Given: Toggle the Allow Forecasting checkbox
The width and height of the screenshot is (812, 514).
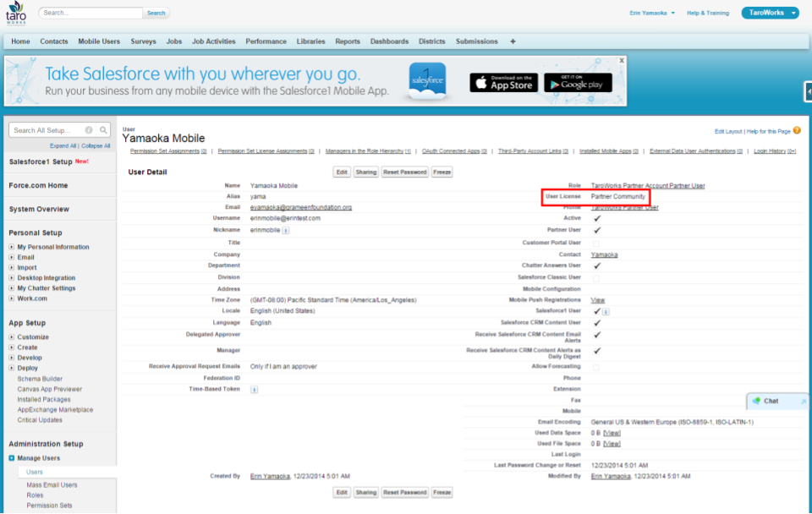Looking at the screenshot, I should click(x=596, y=368).
